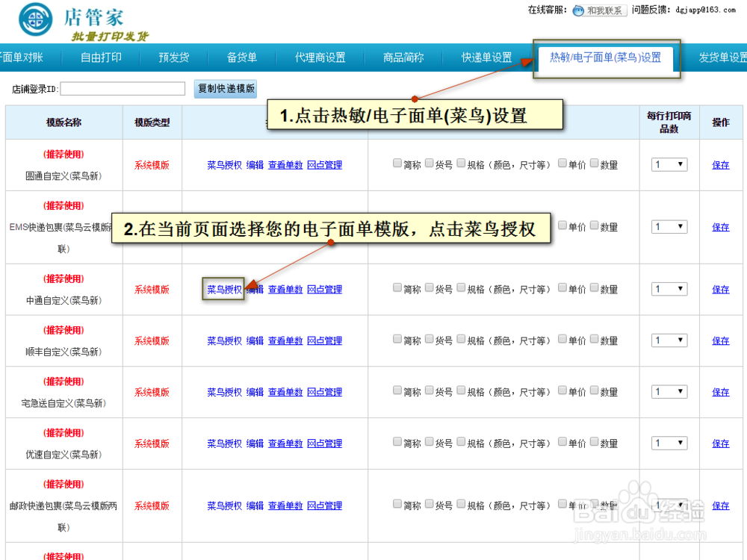The width and height of the screenshot is (747, 560).
Task: Check 单价 in the EMS快递包裹 row
Action: pos(562,225)
